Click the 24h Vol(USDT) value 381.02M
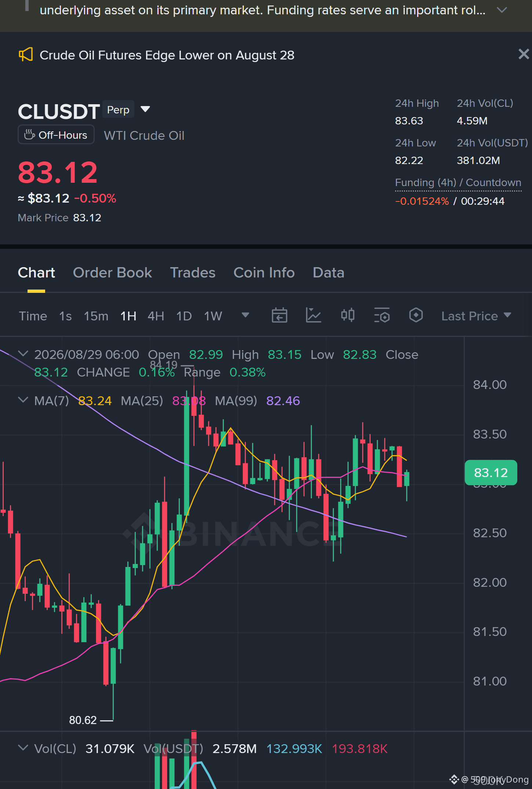Viewport: 532px width, 789px height. tap(478, 160)
